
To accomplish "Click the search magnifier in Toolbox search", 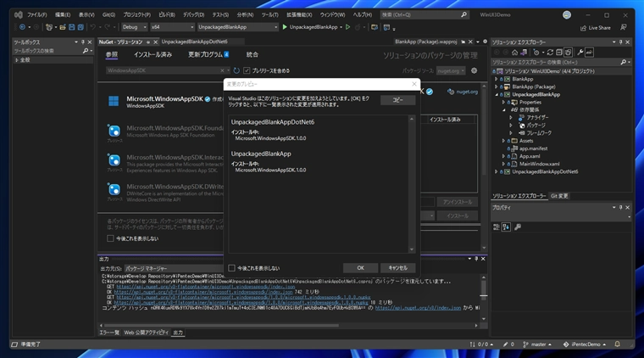I will click(x=86, y=51).
